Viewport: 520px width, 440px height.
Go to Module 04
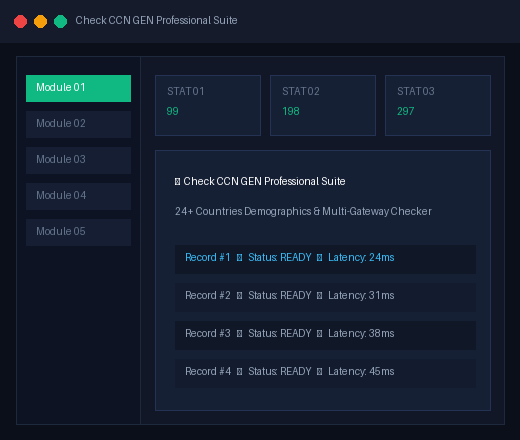click(78, 196)
